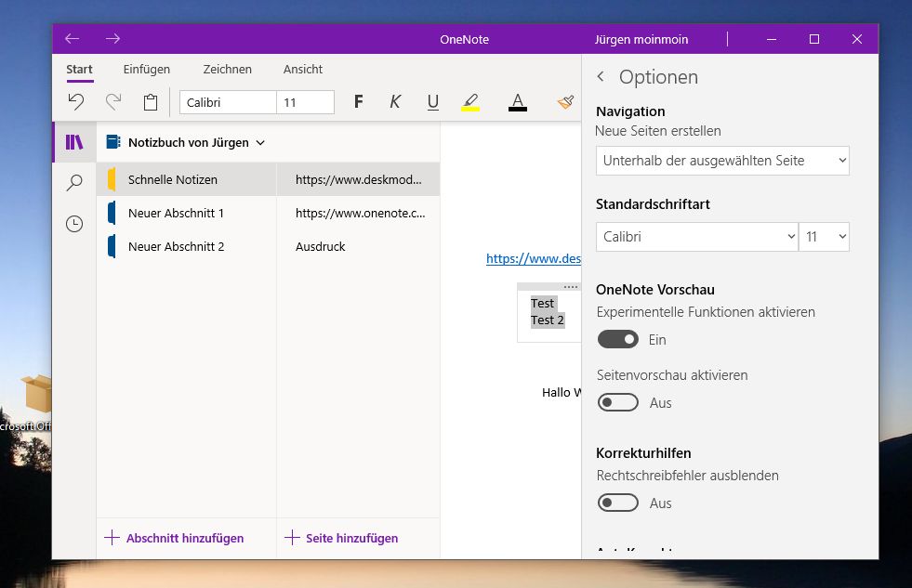Toggle italic formatting (K)
The height and width of the screenshot is (588, 912).
[x=395, y=101]
